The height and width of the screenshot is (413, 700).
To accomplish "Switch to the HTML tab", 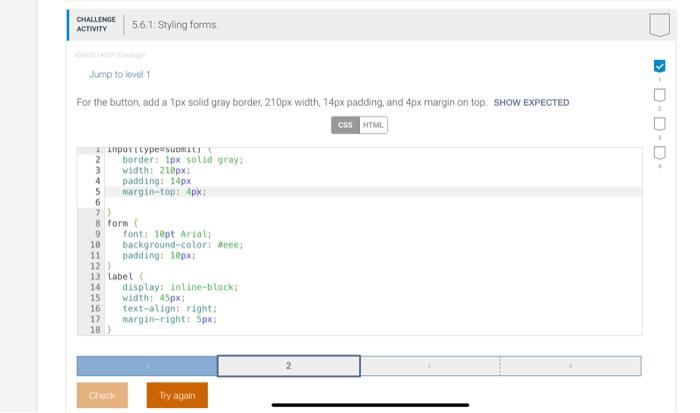I will click(x=373, y=125).
